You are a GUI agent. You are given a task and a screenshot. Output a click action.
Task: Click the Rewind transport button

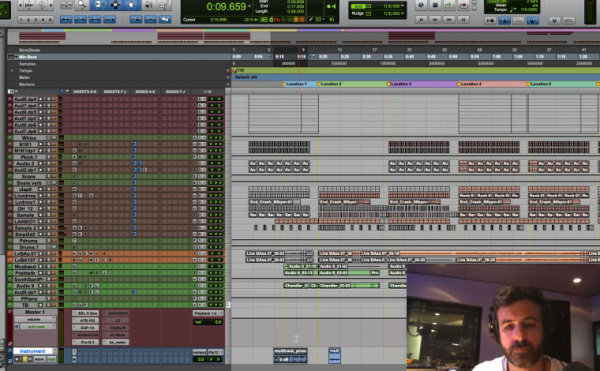435,19
